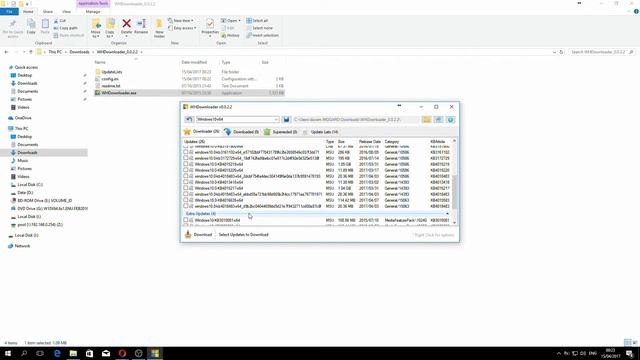Open the New item dropdown

click(180, 21)
